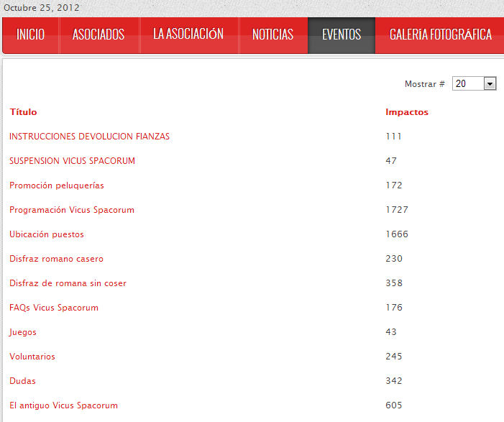
Task: Click the impact count 172
Action: (394, 185)
